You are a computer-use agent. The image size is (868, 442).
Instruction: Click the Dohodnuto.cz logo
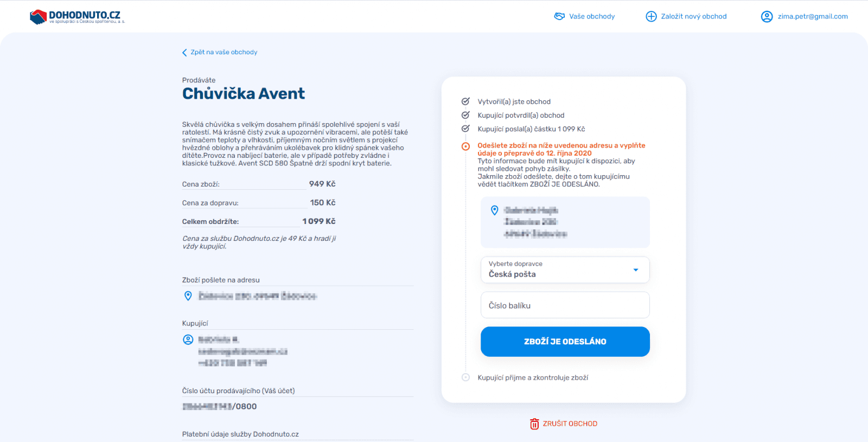76,17
